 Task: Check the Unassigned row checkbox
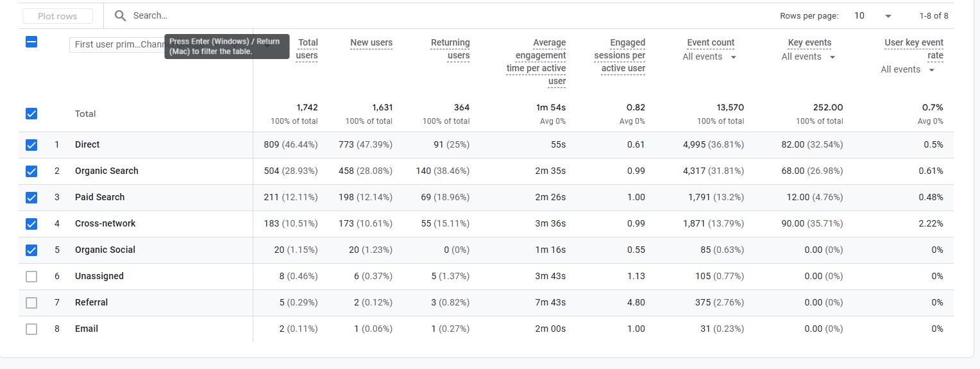point(31,277)
